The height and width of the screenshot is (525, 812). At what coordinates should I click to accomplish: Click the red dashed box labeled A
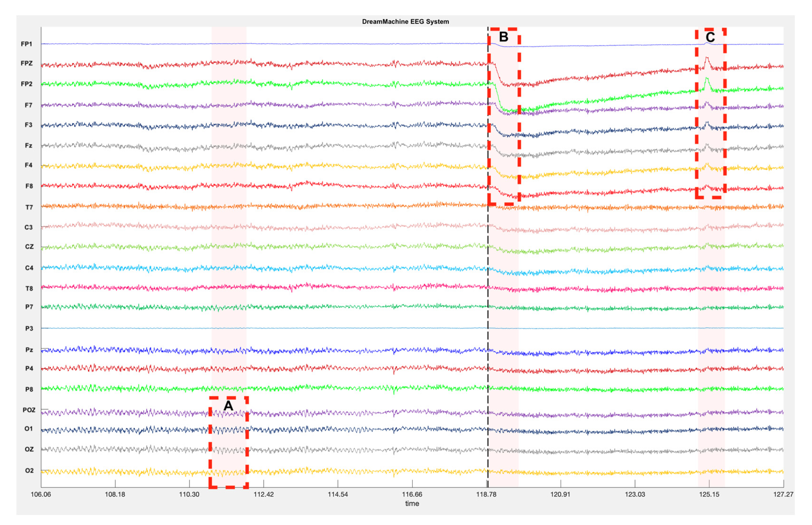point(228,443)
